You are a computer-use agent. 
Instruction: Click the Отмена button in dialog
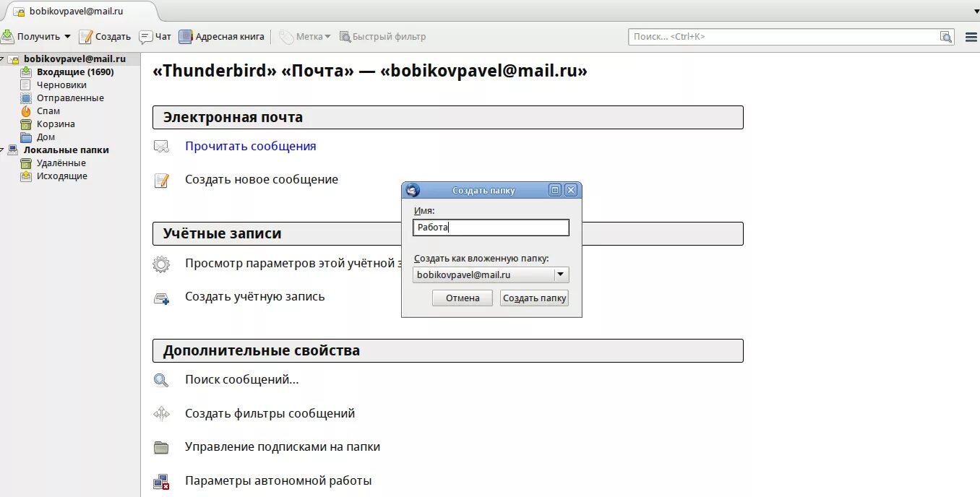tap(463, 298)
